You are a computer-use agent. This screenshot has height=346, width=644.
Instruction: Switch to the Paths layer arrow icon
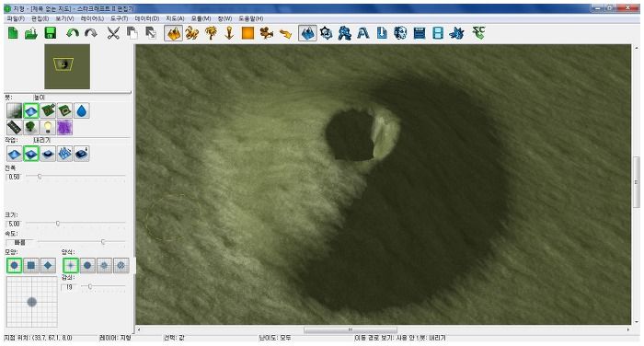click(x=285, y=33)
